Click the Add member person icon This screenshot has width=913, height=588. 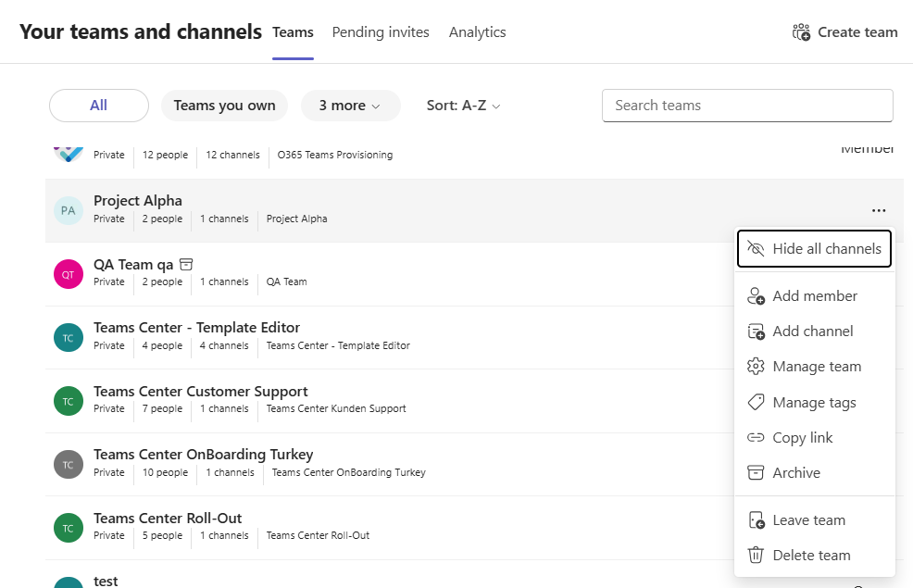click(x=756, y=296)
